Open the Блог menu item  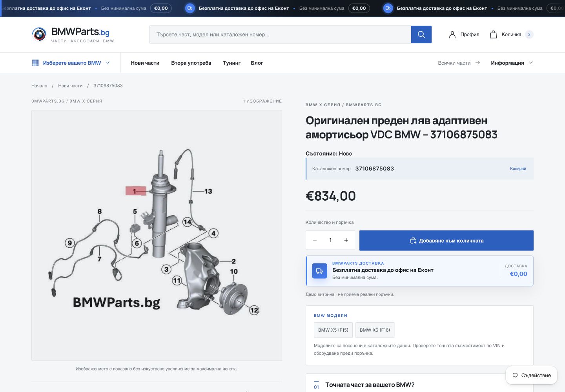(257, 63)
